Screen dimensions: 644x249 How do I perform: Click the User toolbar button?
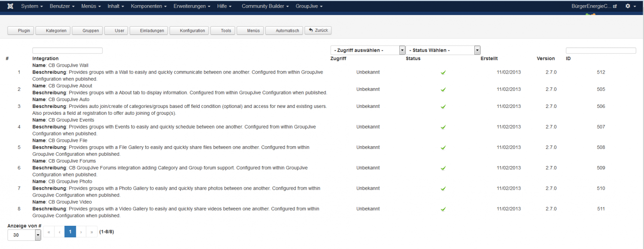coord(116,31)
